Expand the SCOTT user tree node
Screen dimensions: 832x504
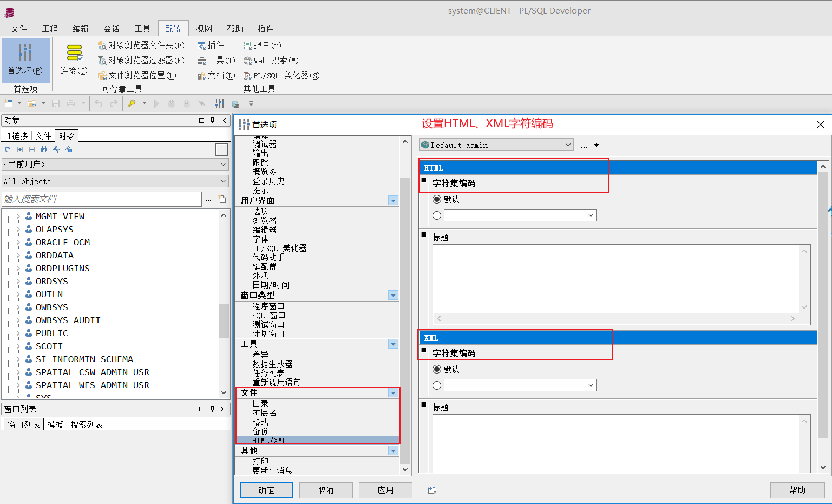pos(18,346)
